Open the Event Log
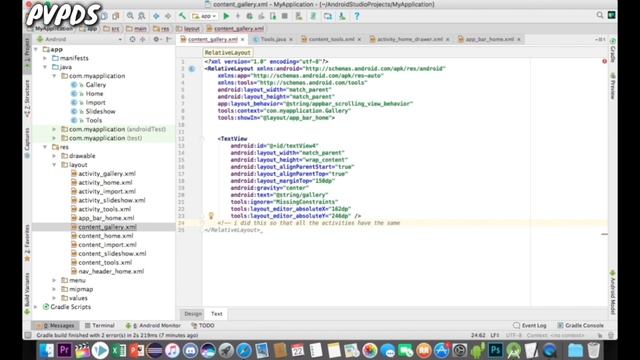The width and height of the screenshot is (640, 360). (530, 326)
